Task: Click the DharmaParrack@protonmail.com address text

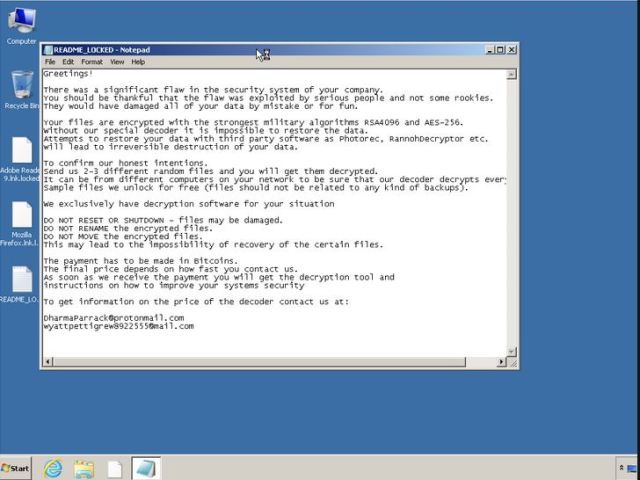Action: click(113, 318)
